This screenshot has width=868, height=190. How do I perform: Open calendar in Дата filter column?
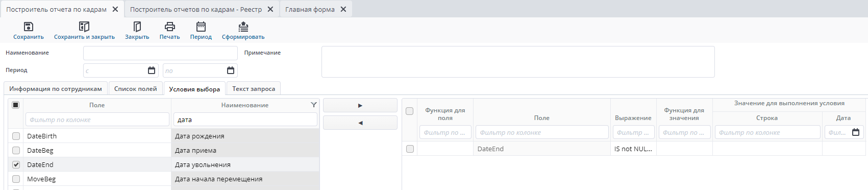click(x=856, y=132)
